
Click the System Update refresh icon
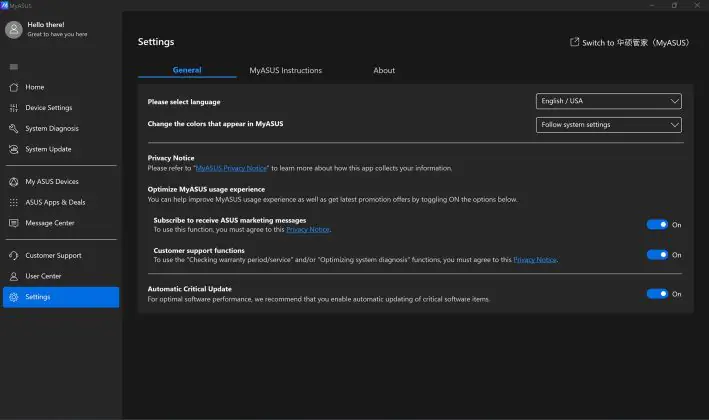click(x=14, y=149)
